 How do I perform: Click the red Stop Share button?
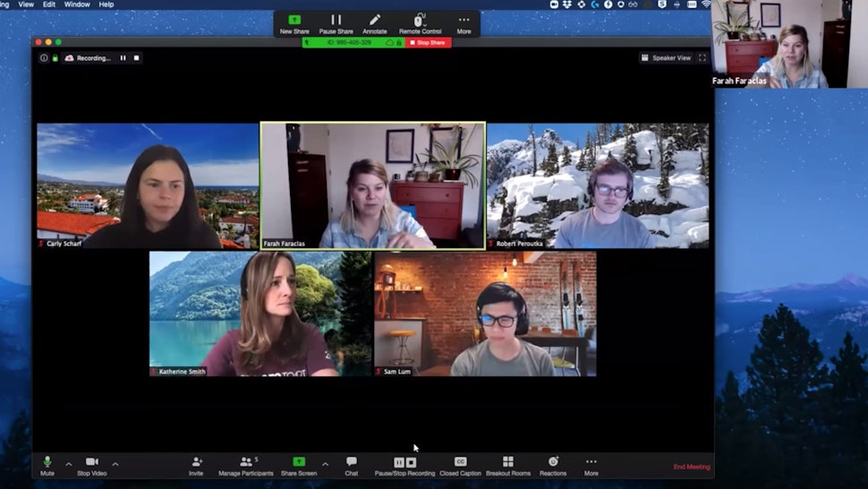click(x=428, y=43)
